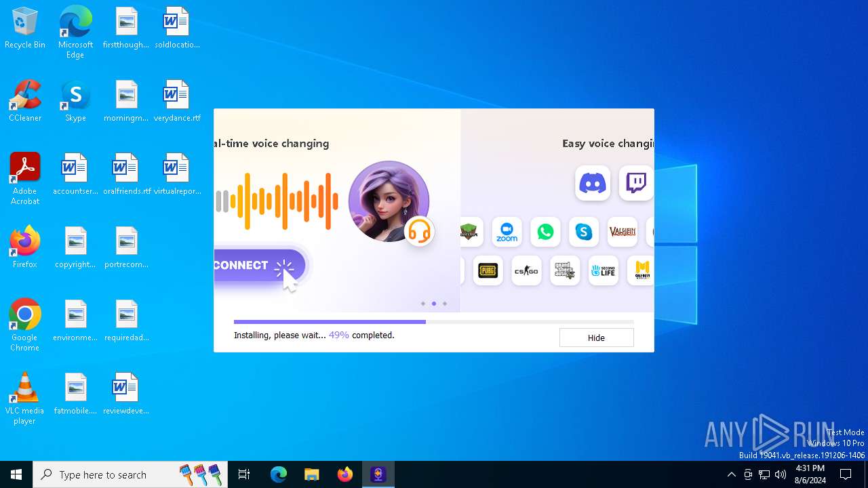
Task: Click the Hide button in installer
Action: [x=596, y=338]
